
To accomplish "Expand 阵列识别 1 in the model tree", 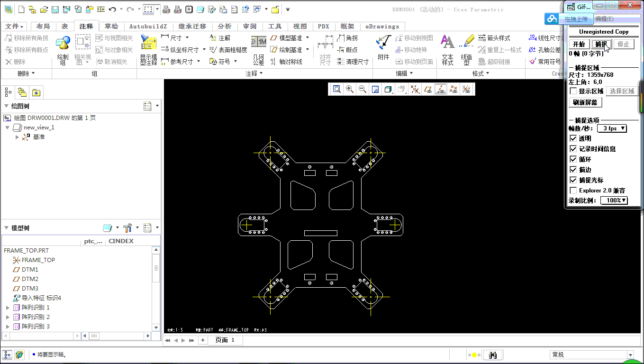I will tap(7, 307).
